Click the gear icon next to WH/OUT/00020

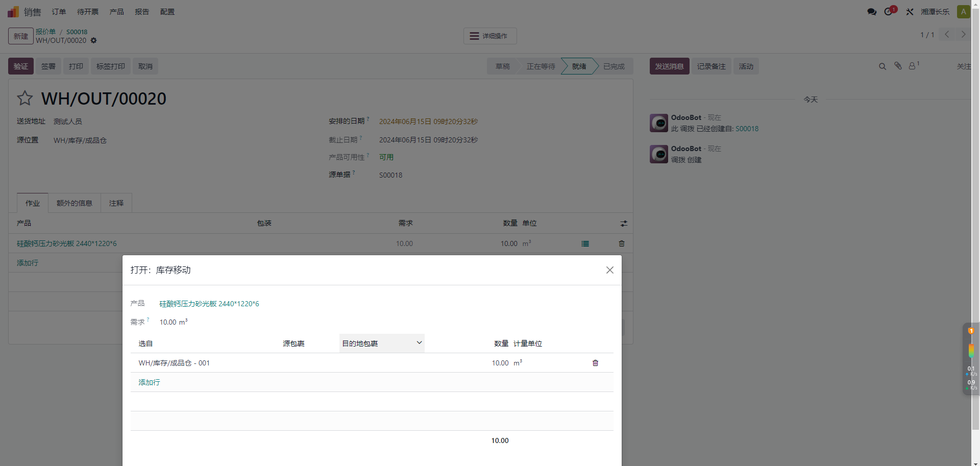coord(93,40)
